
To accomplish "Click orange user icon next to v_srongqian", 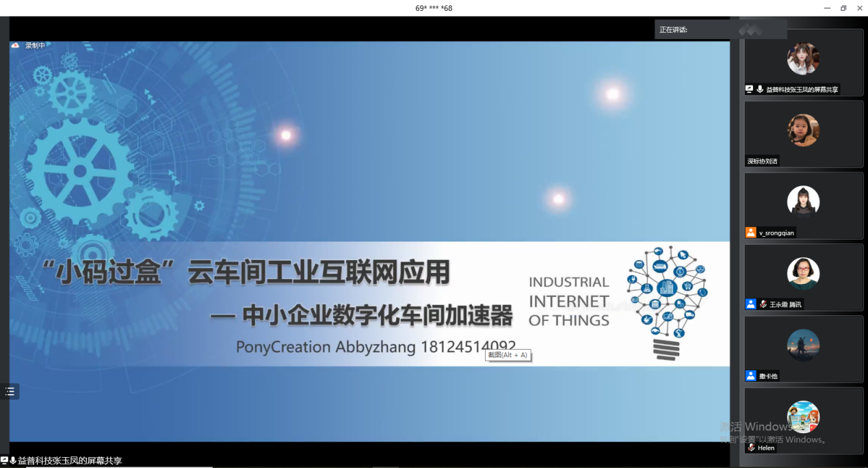I will pos(751,233).
